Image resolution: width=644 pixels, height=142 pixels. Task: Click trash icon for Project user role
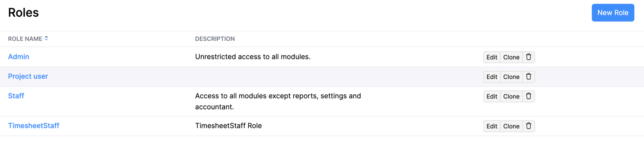pos(528,77)
